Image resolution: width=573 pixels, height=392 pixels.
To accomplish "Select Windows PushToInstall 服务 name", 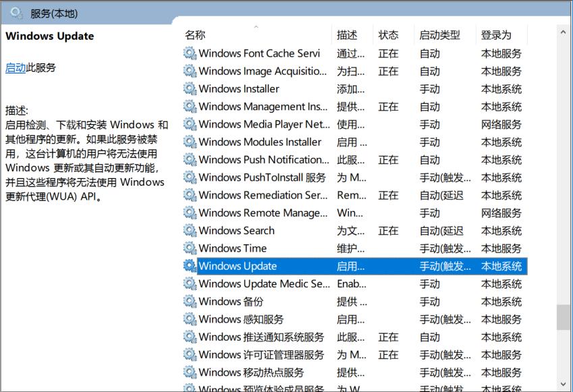I will click(263, 177).
